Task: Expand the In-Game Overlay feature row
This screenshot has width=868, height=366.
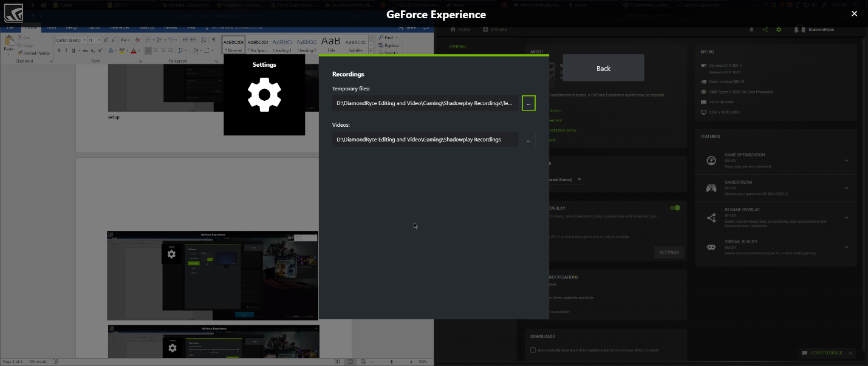Action: coord(846,218)
